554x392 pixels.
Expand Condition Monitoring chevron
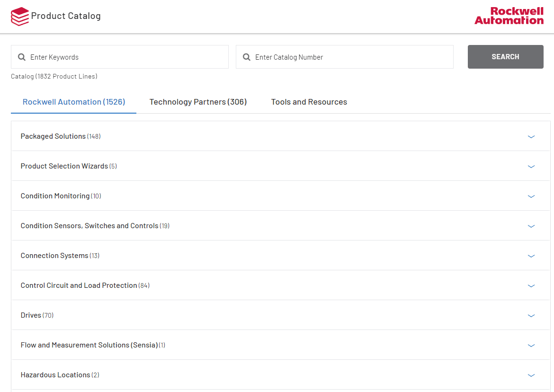(x=531, y=196)
